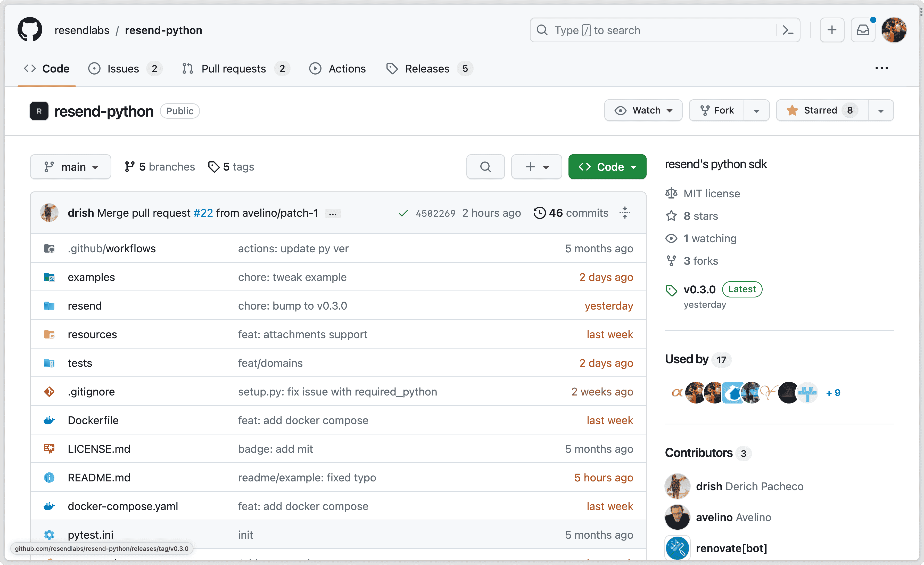Click avelino's contributor avatar
Image resolution: width=924 pixels, height=565 pixels.
coord(677,517)
